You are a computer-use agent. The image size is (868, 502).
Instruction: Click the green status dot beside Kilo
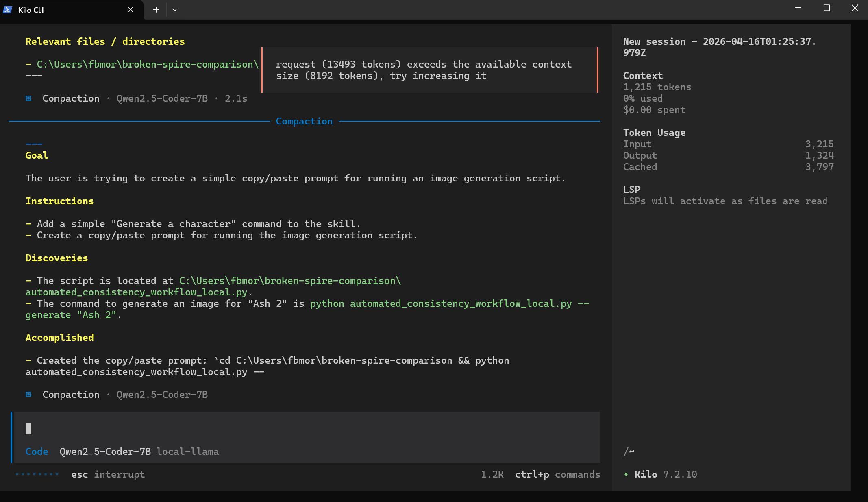point(626,474)
